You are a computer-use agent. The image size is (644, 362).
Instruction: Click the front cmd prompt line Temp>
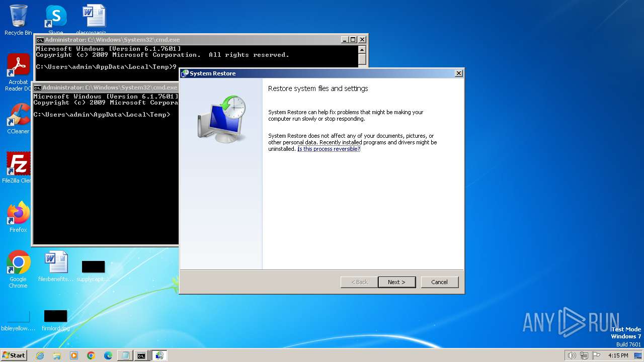pyautogui.click(x=102, y=115)
